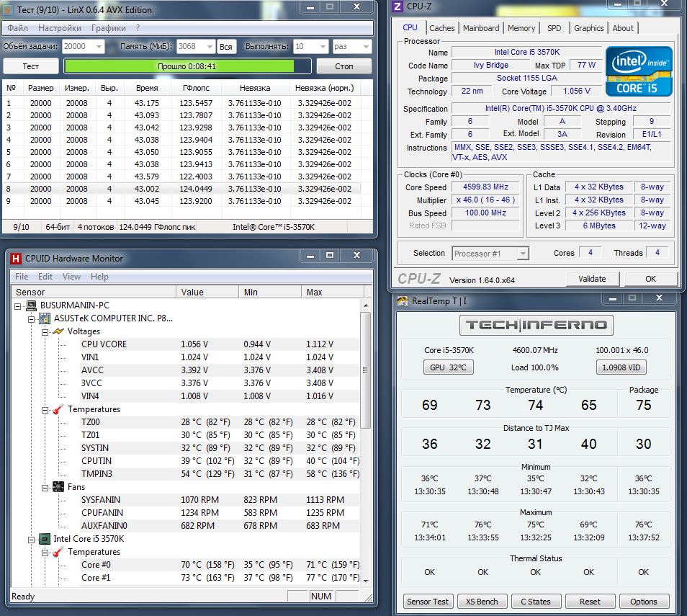Click the HWMonitor red H title icon
This screenshot has width=687, height=616.
pyautogui.click(x=16, y=258)
